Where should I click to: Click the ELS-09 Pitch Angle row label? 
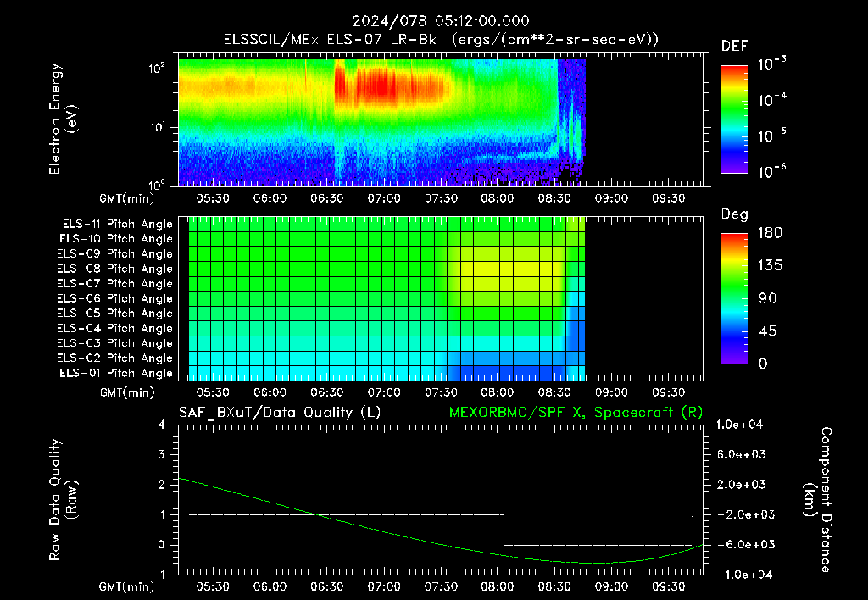tap(115, 254)
